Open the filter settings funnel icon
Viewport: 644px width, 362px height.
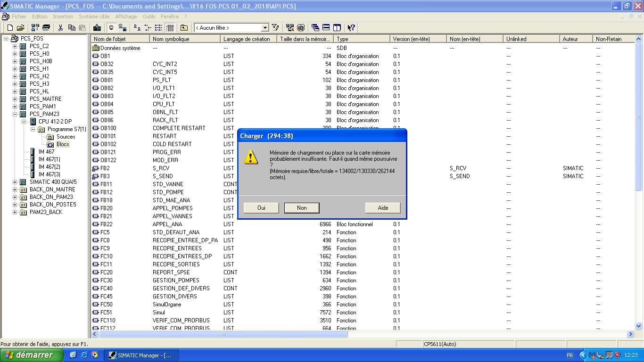[x=275, y=28]
